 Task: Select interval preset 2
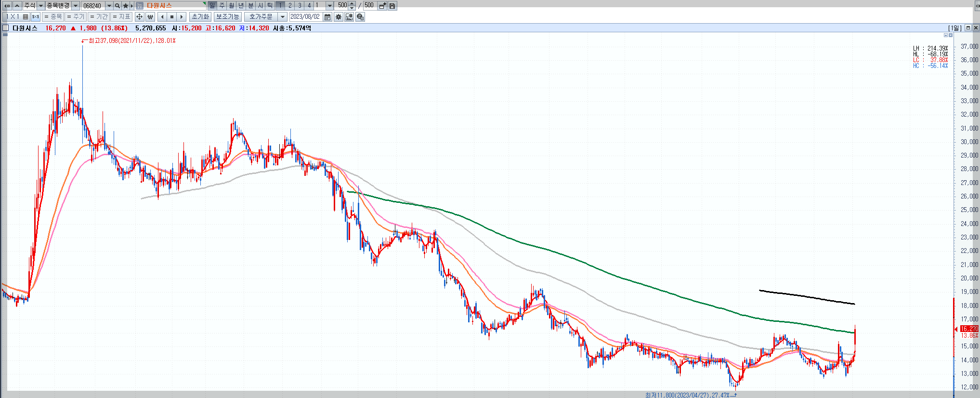290,5
